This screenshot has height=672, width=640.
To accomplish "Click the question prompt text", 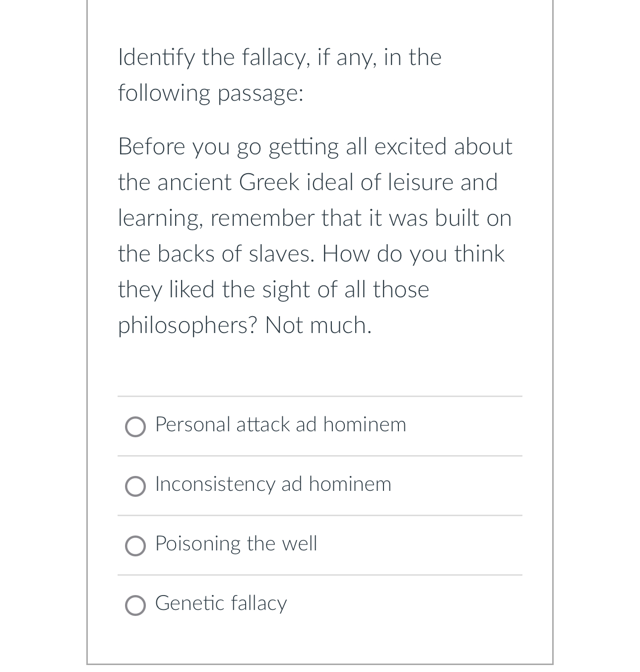I will 279,75.
